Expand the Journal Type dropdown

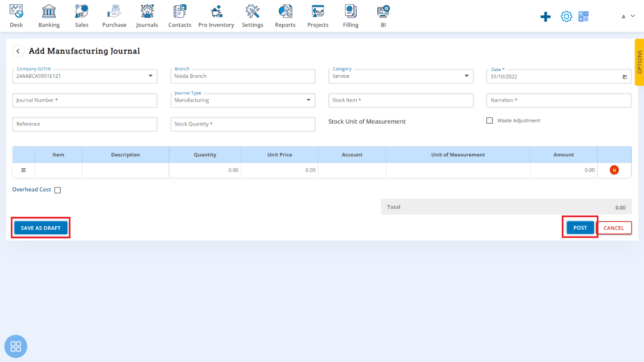(309, 100)
